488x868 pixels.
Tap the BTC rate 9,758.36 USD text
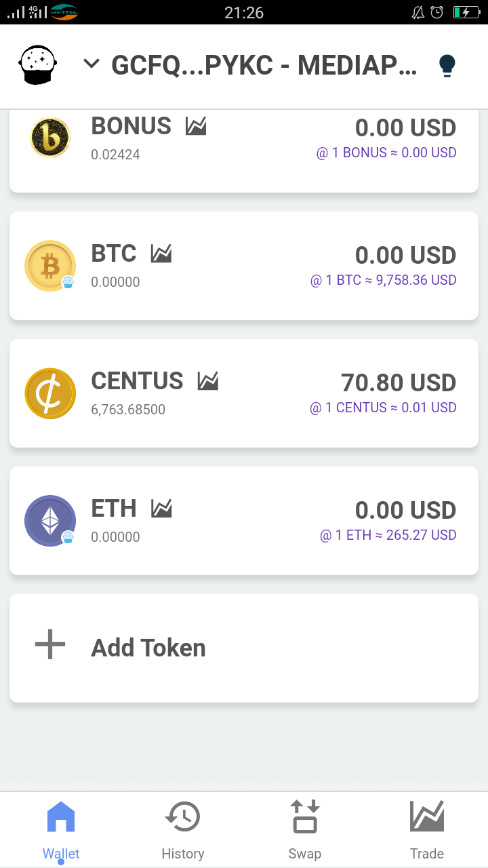pos(384,280)
